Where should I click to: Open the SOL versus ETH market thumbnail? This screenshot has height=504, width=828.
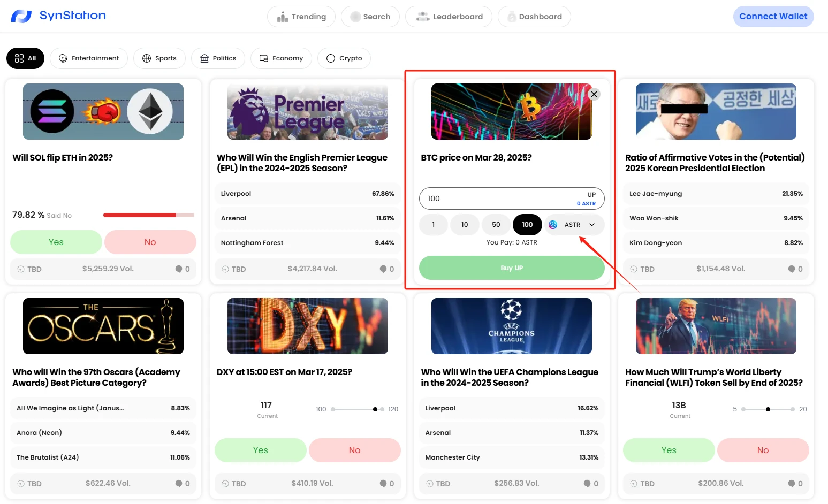coord(103,111)
